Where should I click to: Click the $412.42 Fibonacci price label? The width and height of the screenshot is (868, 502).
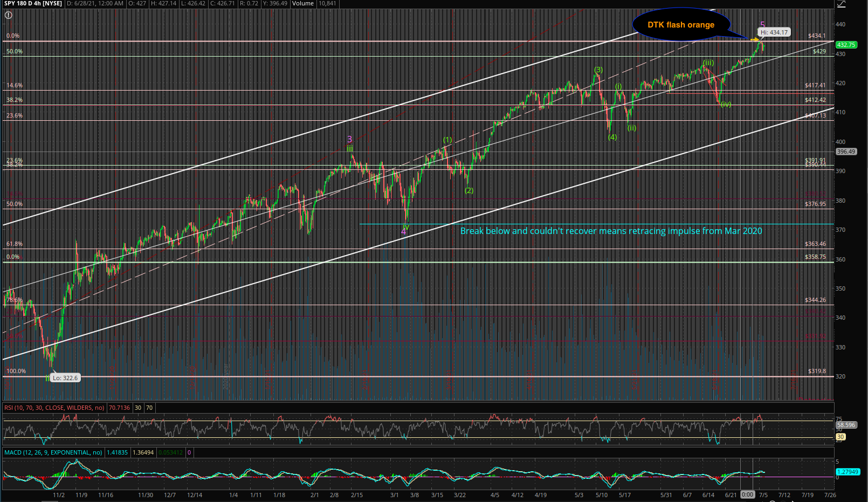pos(815,100)
